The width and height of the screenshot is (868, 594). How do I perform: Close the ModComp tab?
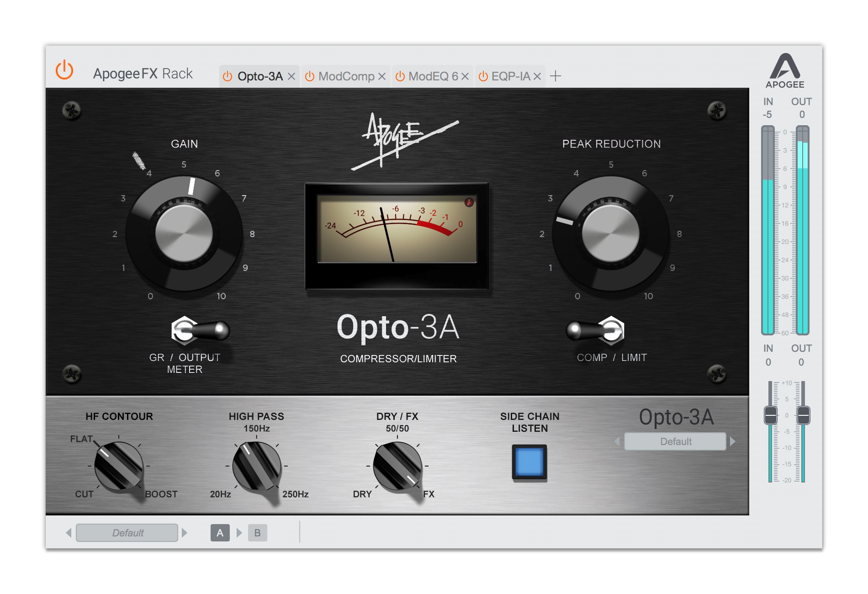[x=383, y=76]
